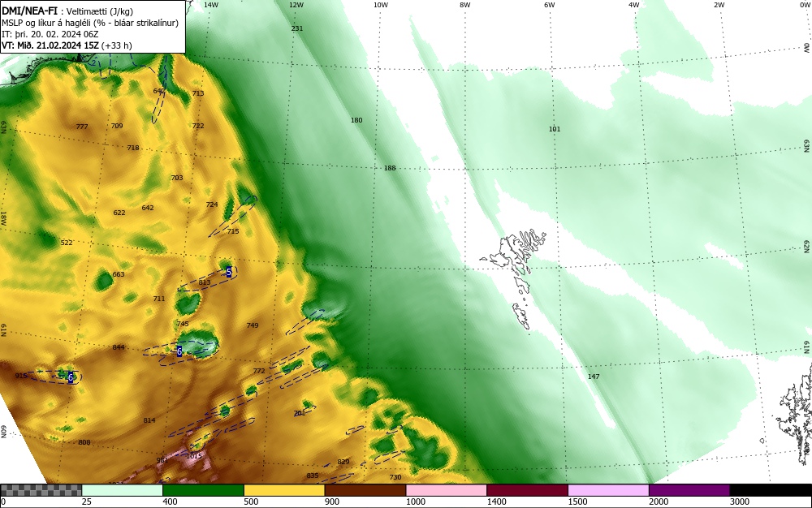Click the 711 value on the map

(159, 299)
